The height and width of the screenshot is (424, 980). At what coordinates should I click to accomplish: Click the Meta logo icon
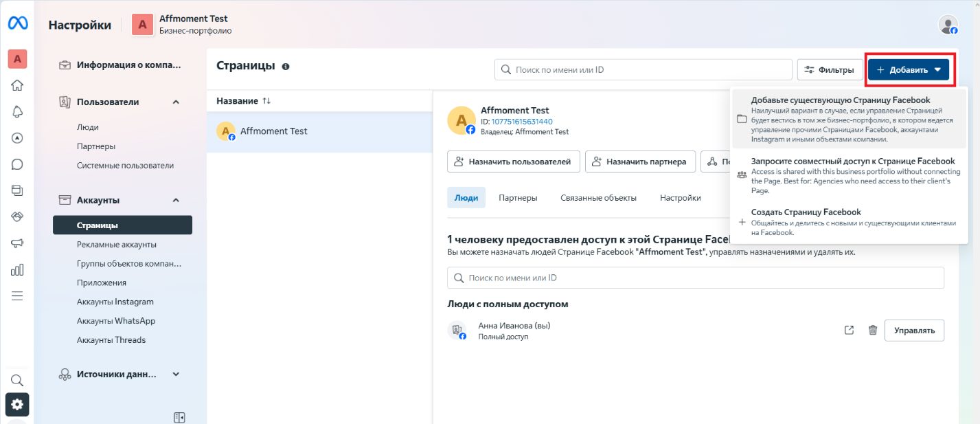(x=17, y=23)
